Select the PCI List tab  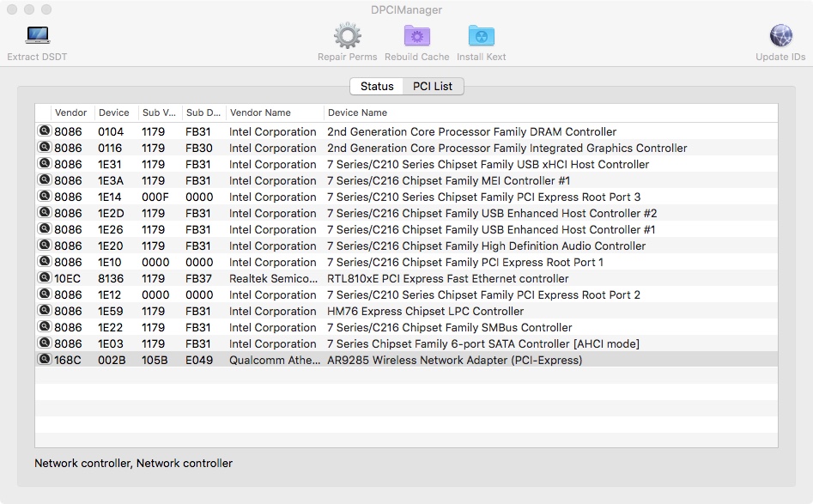[x=433, y=86]
